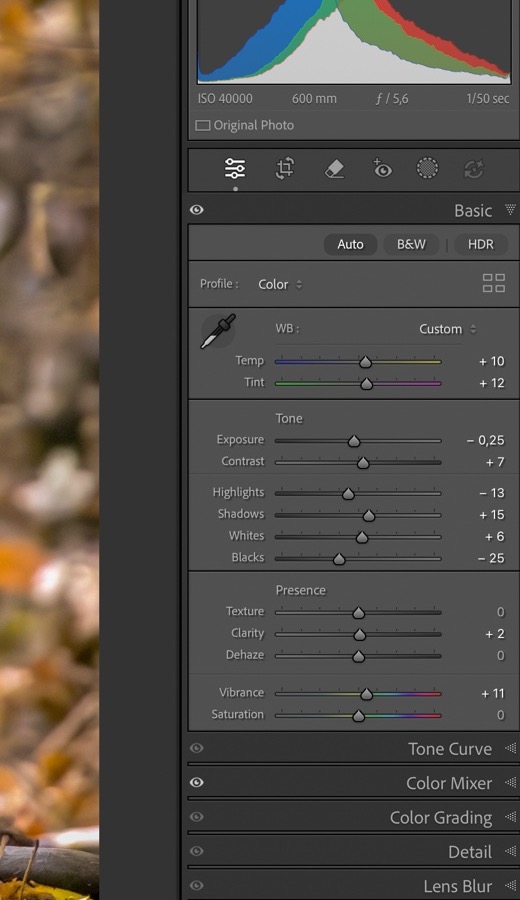Click the HDR button
520x900 pixels.
pyautogui.click(x=481, y=245)
